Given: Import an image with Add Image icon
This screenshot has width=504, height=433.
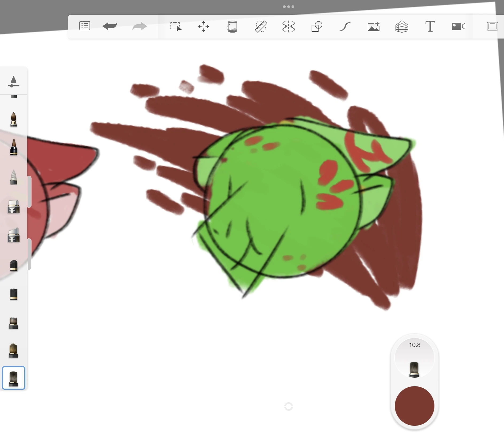Looking at the screenshot, I should point(374,26).
